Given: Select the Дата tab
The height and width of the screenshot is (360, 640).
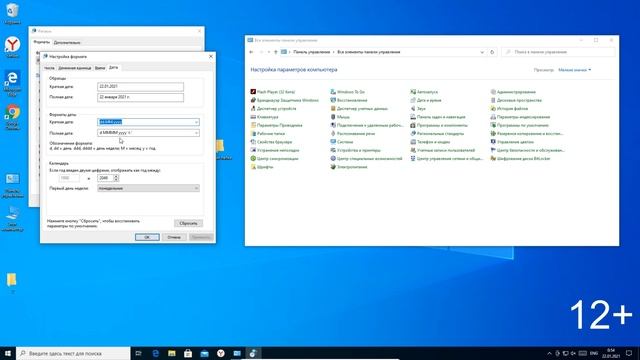Looking at the screenshot, I should tap(113, 67).
